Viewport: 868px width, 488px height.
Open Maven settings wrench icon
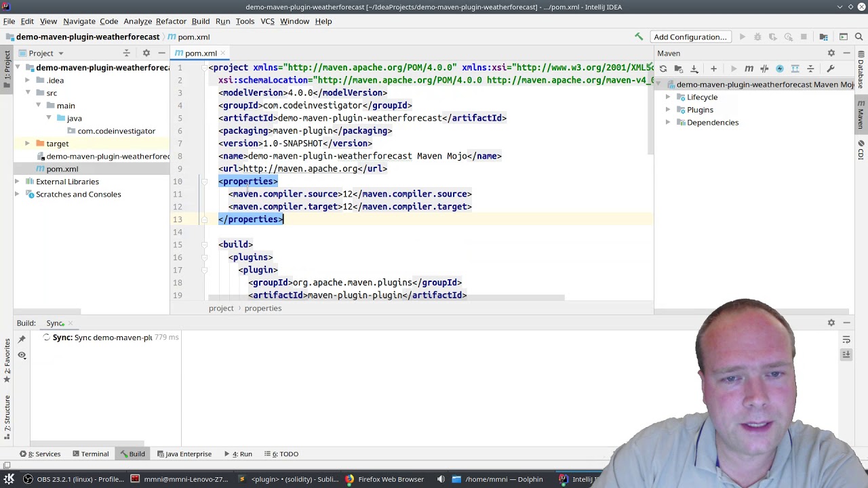click(x=830, y=68)
